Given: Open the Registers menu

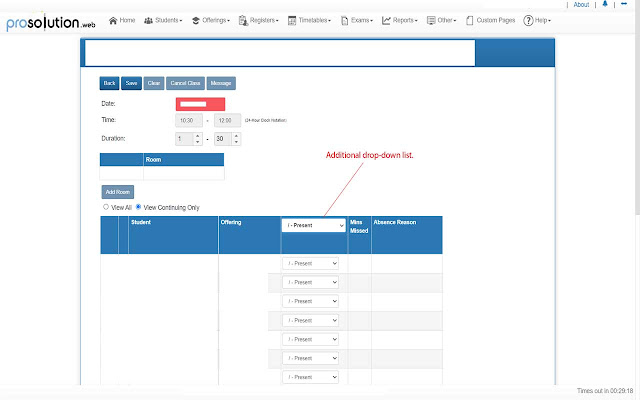Looking at the screenshot, I should [259, 20].
